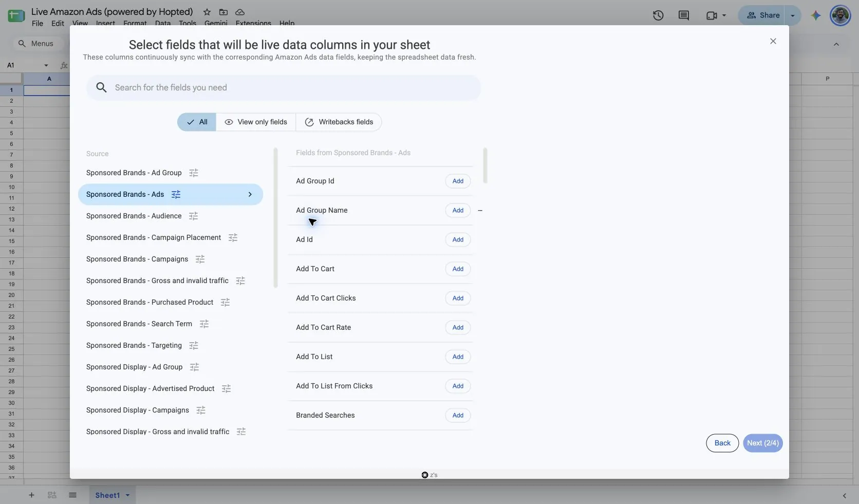Click the search fields input box

point(284,88)
